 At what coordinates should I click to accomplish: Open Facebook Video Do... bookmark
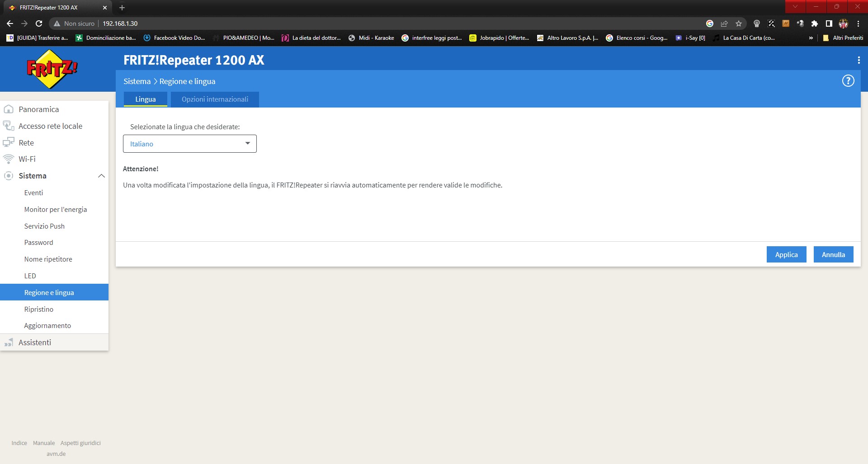pyautogui.click(x=175, y=38)
